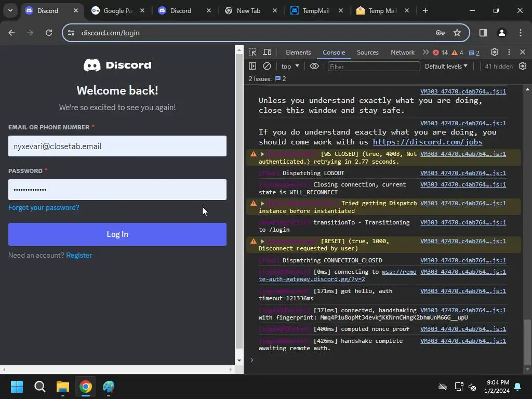Screen dimensions: 532x399
Task: Open the Chrome profile avatar icon
Action: coord(501,33)
